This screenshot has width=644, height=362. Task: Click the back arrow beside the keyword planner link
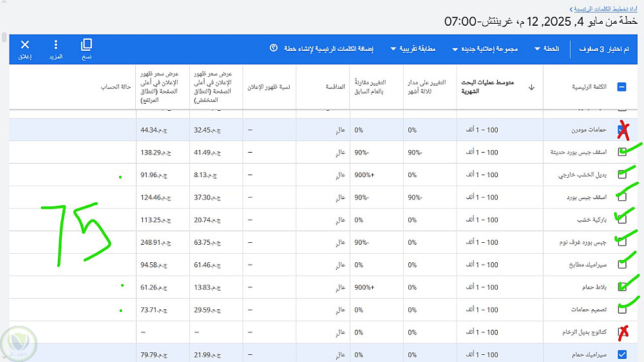pos(571,9)
